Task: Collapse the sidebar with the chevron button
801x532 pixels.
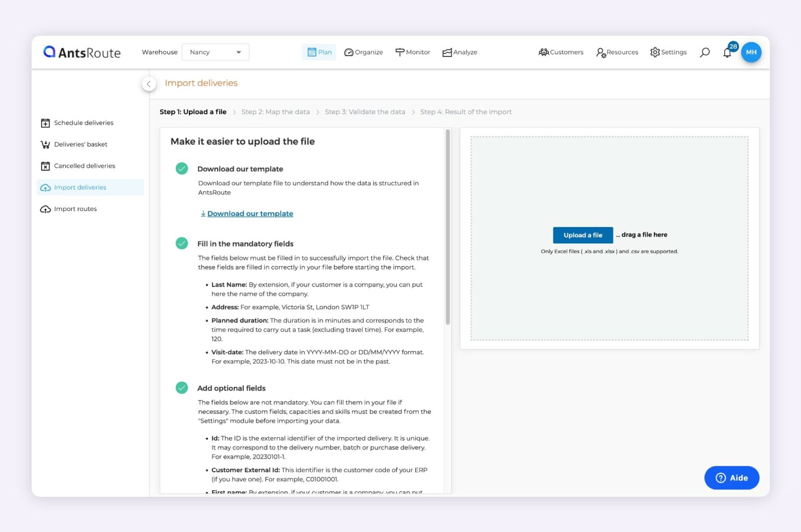Action: (149, 84)
